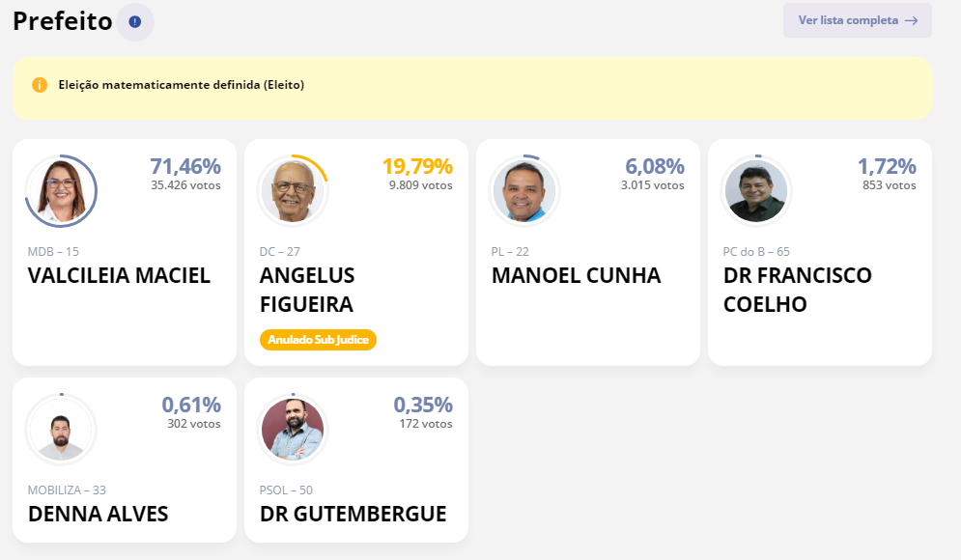Click Angelus Figueira's candidate photo
Screen dimensions: 961x560
(x=293, y=191)
